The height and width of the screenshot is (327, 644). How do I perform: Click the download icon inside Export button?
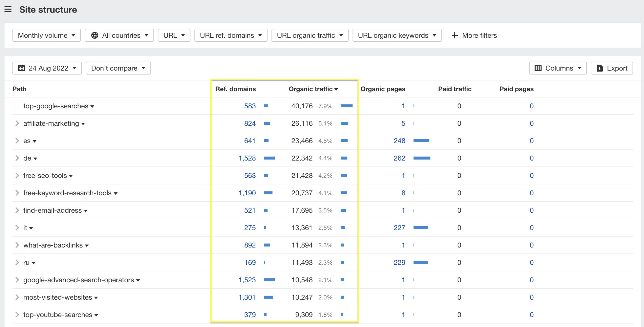click(599, 68)
